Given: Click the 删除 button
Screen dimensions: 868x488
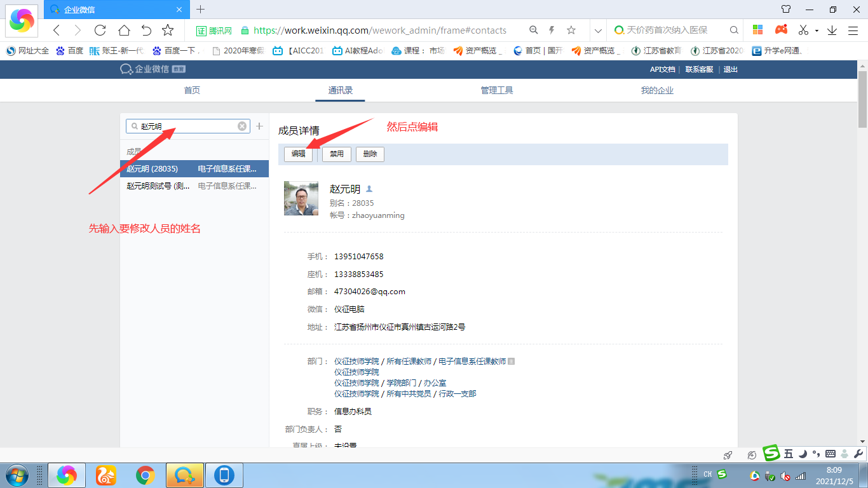Looking at the screenshot, I should coord(370,154).
